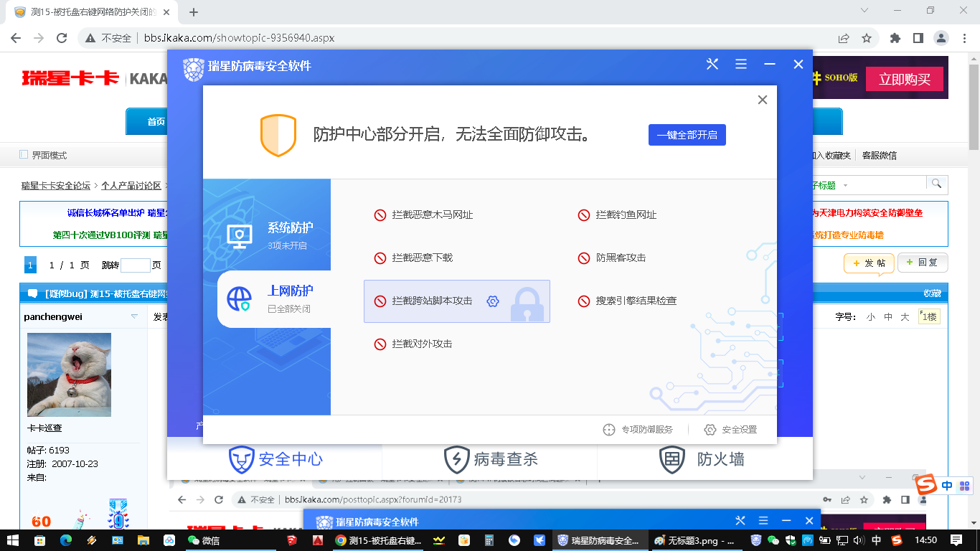This screenshot has height=551, width=980.
Task: Check the 界面模式 checkbox on the forum
Action: [x=24, y=154]
